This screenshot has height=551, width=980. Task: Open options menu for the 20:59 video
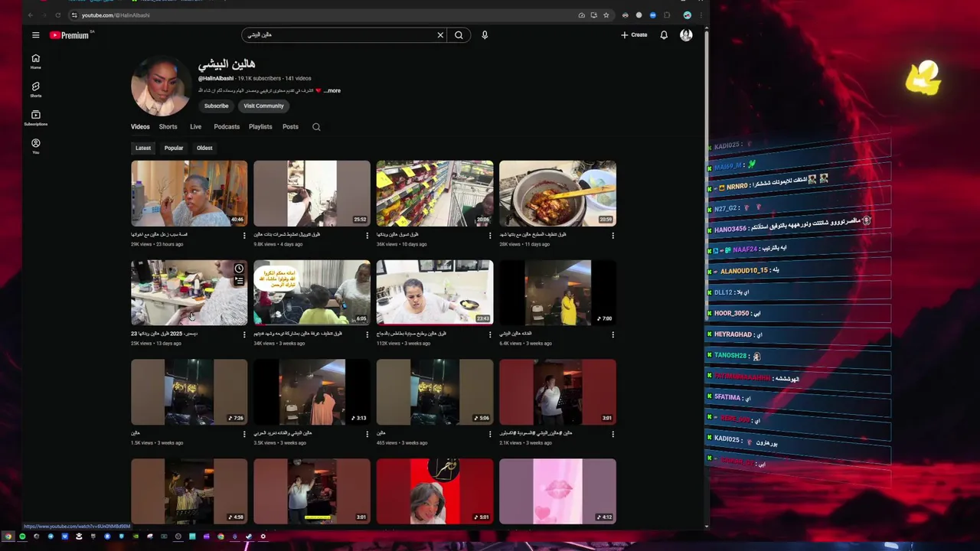point(612,236)
